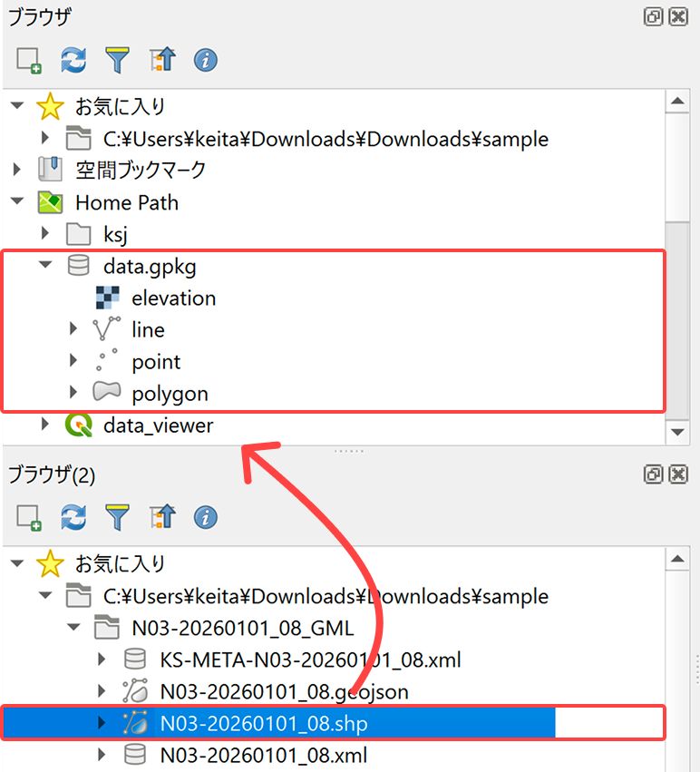Collapse お気に入り in Browser(2) panel
The width and height of the screenshot is (700, 772).
17,563
